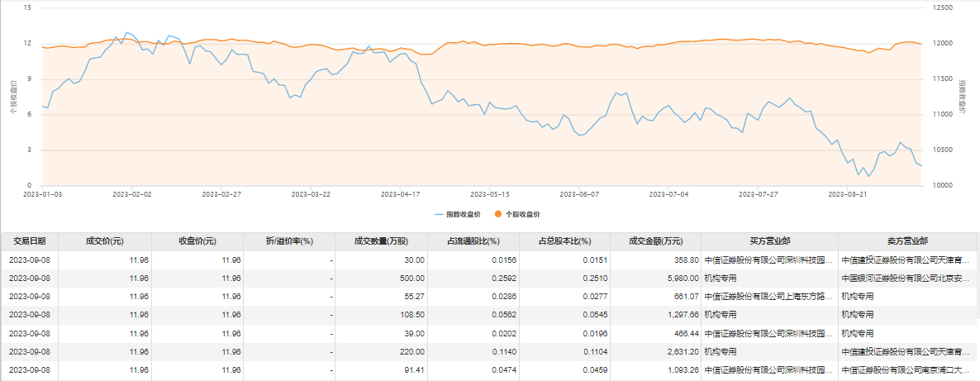Click the 5,980.00 transaction amount cell
This screenshot has width=980, height=381.
tap(656, 279)
